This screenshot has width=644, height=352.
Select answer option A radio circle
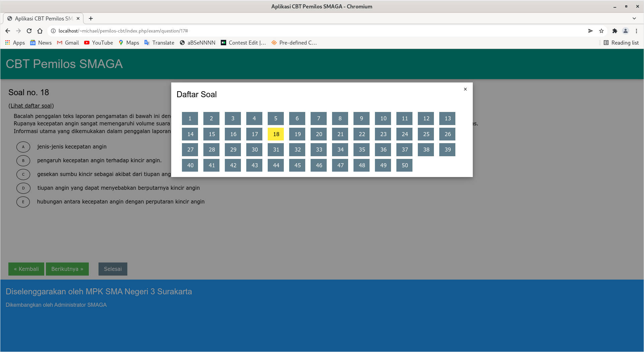[x=23, y=147]
